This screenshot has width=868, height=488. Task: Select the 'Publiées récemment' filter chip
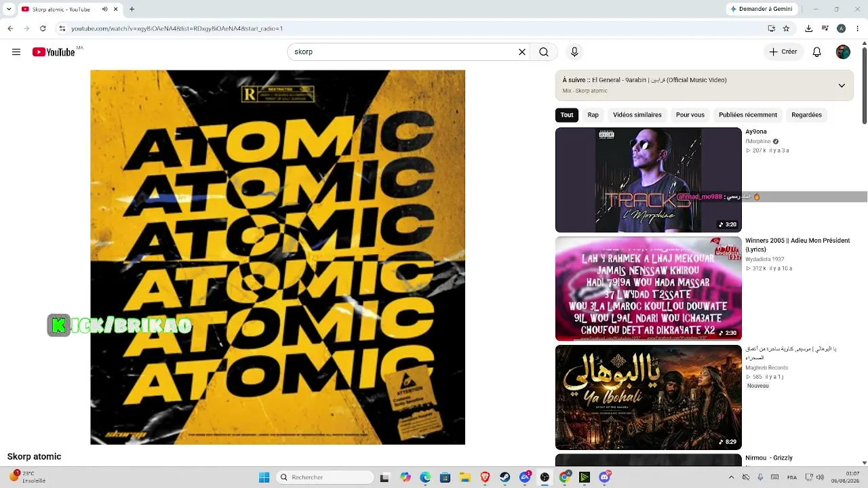(748, 115)
